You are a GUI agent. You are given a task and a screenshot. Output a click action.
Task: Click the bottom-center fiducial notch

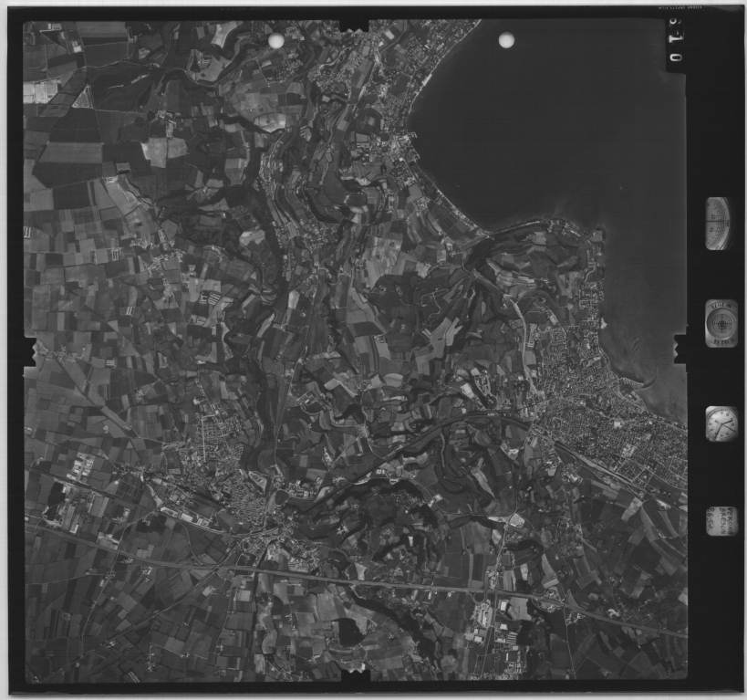[354, 680]
